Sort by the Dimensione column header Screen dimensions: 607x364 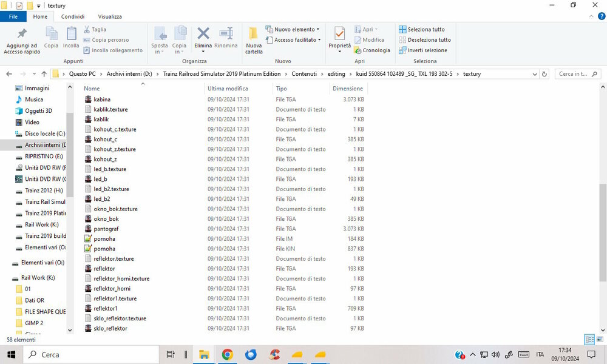[348, 89]
